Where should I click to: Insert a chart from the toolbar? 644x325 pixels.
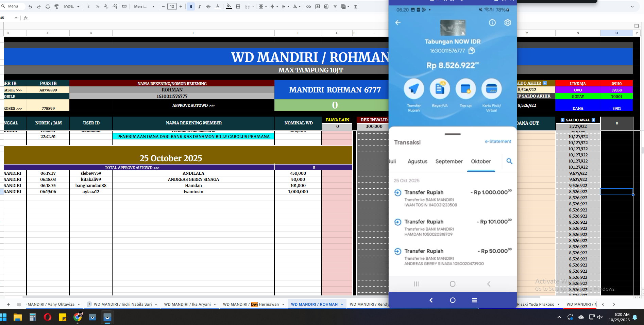[326, 6]
